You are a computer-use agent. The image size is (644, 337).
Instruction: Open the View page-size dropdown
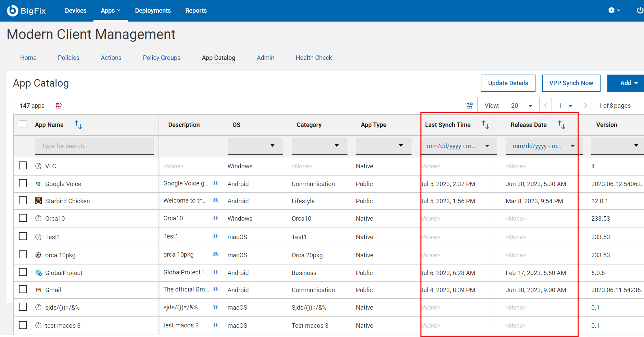522,106
